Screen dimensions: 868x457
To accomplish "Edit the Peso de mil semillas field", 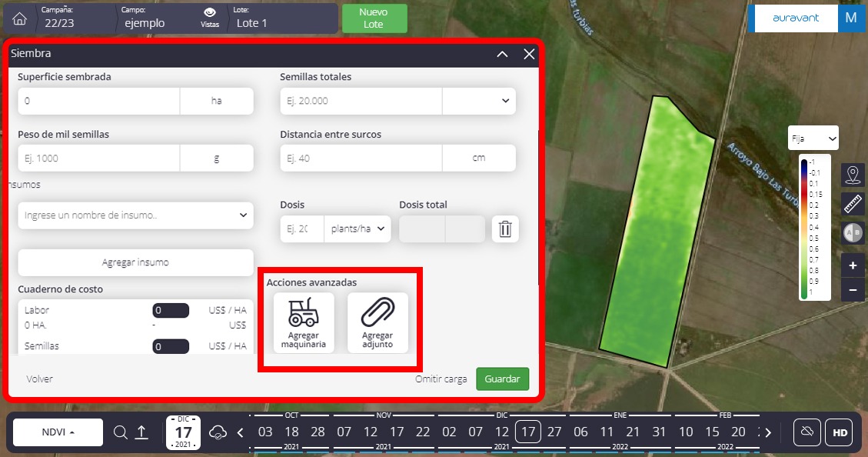I will pyautogui.click(x=99, y=158).
